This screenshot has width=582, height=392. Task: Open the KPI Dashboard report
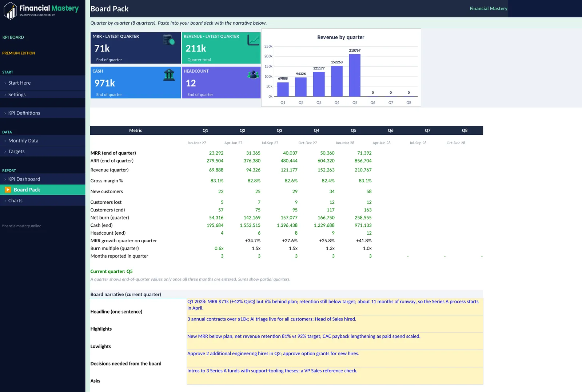pos(43,179)
